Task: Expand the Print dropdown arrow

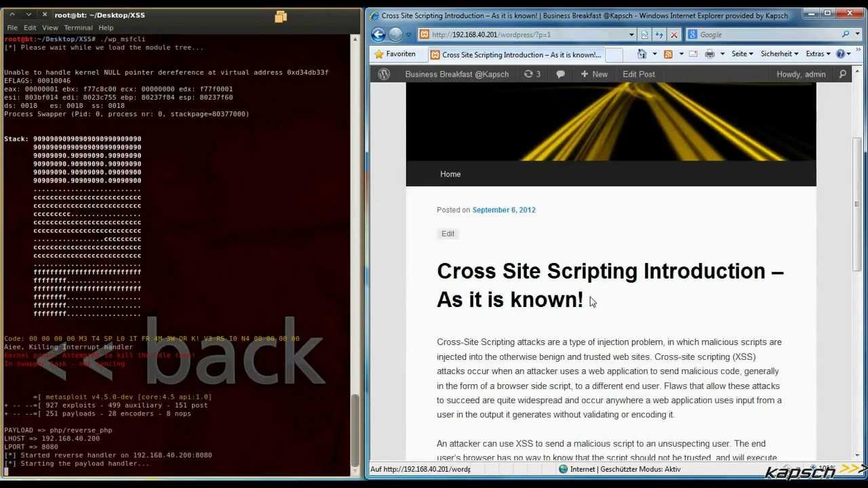Action: tap(722, 54)
